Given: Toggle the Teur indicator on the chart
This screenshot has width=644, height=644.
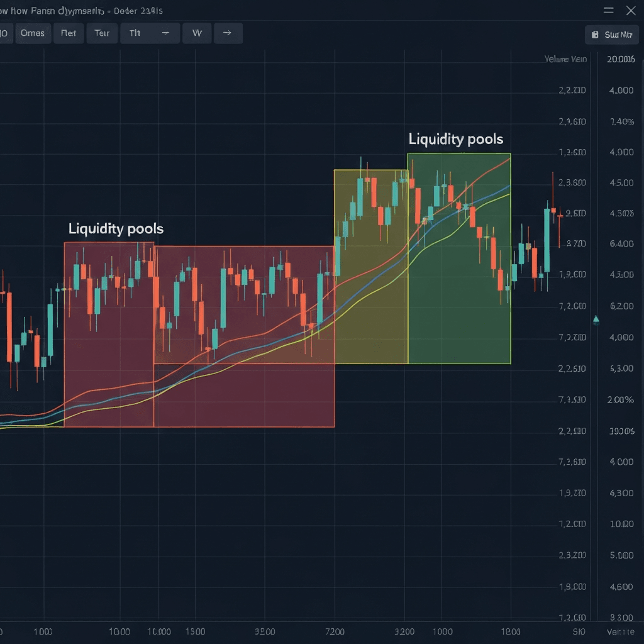Looking at the screenshot, I should click(102, 33).
